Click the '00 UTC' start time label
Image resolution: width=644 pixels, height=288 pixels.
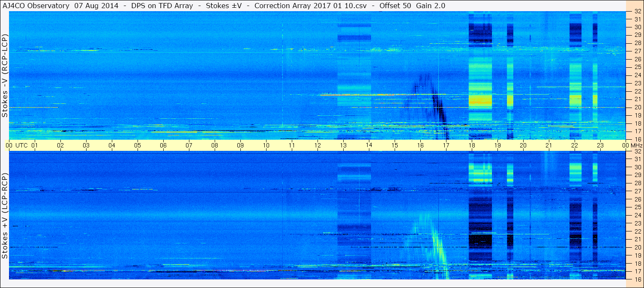tap(17, 145)
